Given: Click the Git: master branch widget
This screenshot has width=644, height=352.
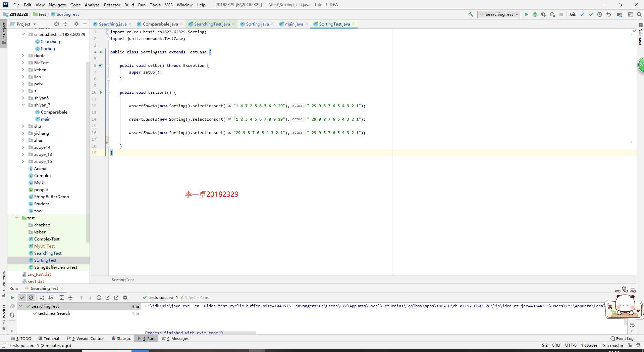Looking at the screenshot, I should click(613, 345).
